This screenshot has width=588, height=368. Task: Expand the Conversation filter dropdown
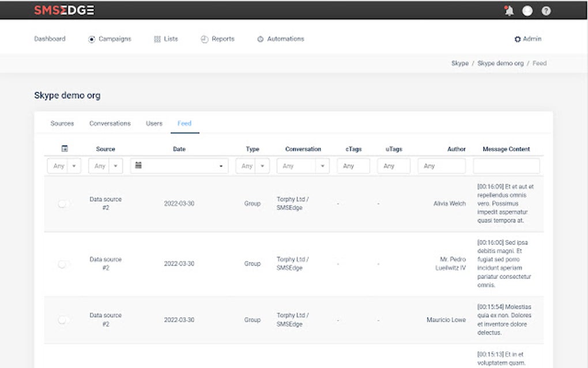(322, 166)
